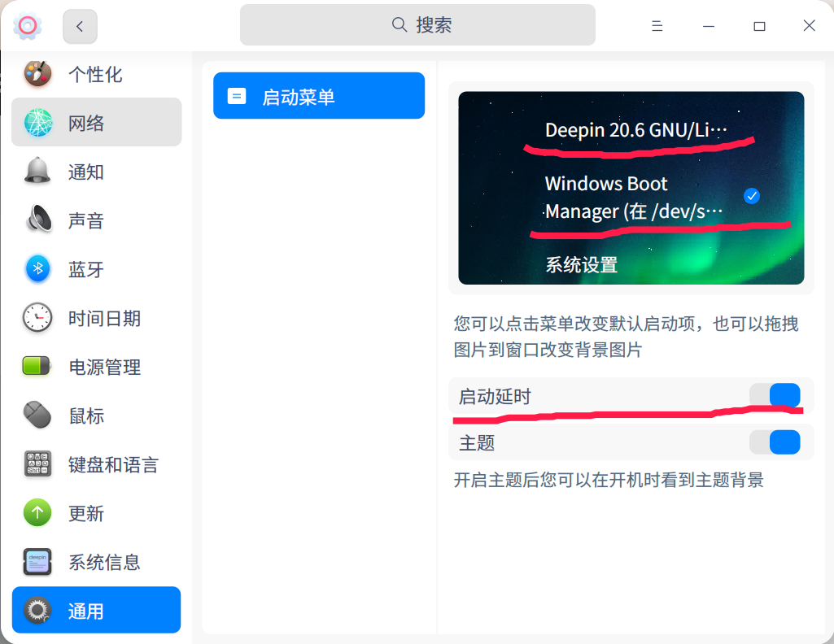
Task: Click the 声音 sound speaker icon
Action: pos(37,220)
